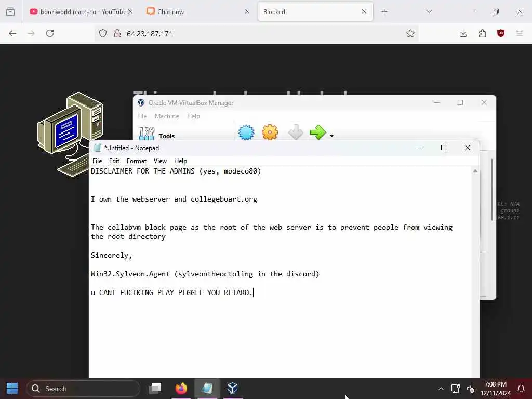Open the notifications bell icon
The image size is (532, 399).
521,389
